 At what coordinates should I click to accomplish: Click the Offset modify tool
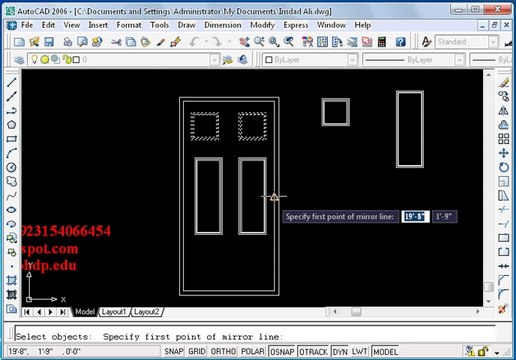click(x=504, y=125)
